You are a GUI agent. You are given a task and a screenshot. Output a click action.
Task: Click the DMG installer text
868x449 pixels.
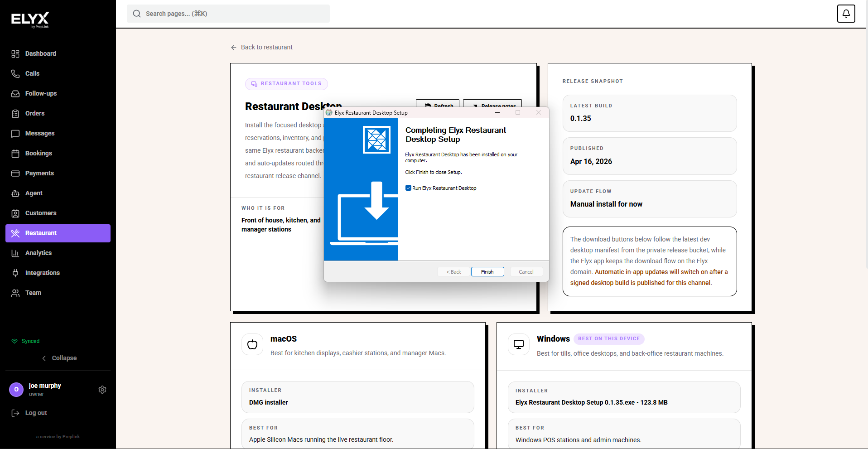(269, 403)
